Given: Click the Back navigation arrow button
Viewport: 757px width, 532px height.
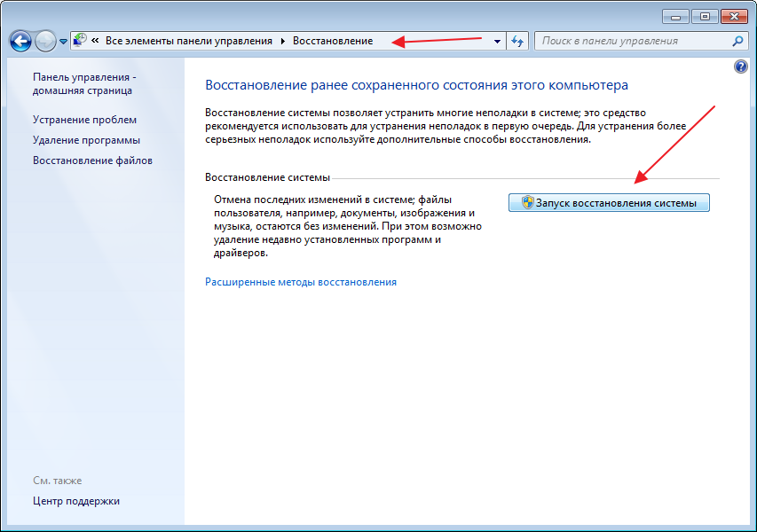Looking at the screenshot, I should (20, 41).
